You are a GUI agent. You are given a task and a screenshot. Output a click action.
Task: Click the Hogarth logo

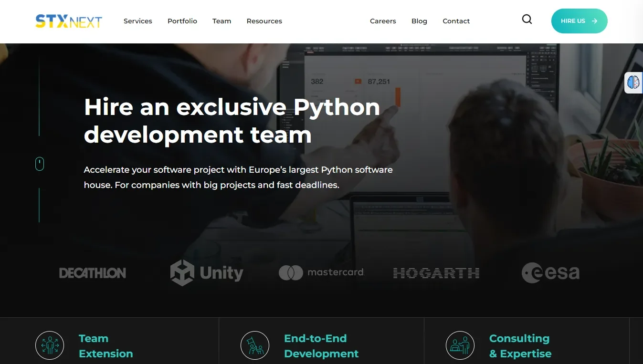tap(436, 273)
